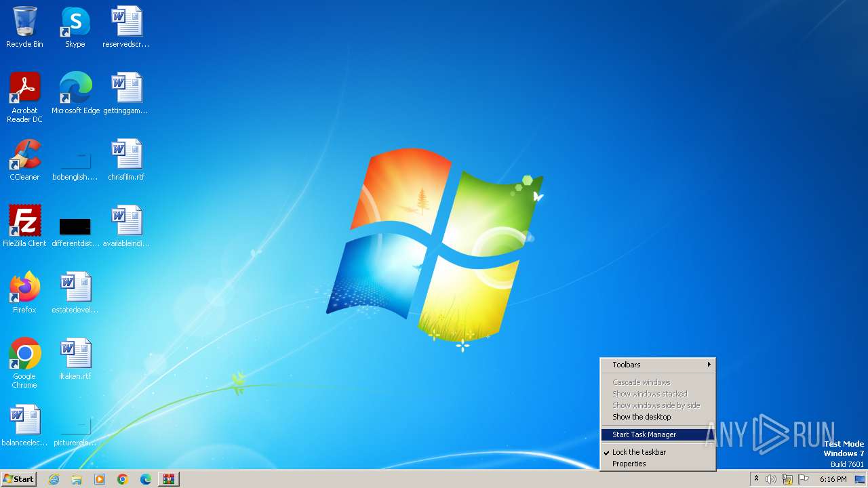Launch Windows Media Player from taskbar
The image size is (868, 488).
(x=100, y=479)
